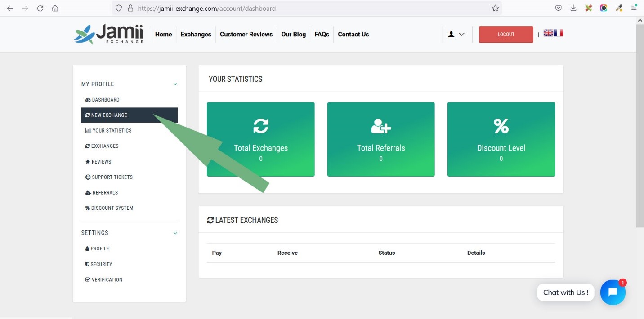Click the MY PROFILE section heading

(x=98, y=84)
